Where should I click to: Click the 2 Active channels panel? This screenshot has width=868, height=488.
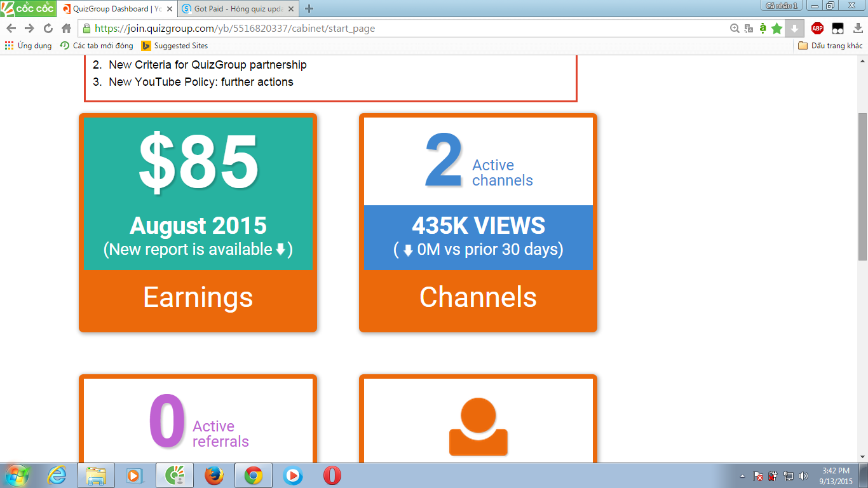(478, 161)
